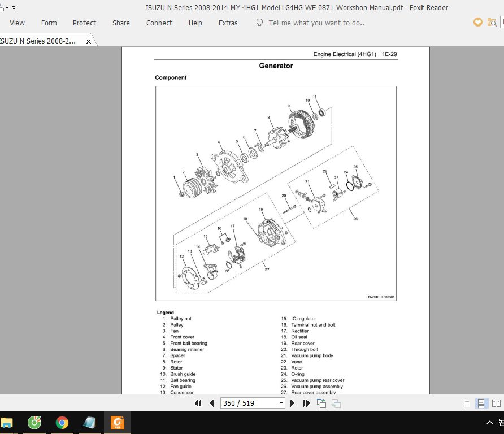Open the Connect ribbon tab
The width and height of the screenshot is (504, 434).
159,23
